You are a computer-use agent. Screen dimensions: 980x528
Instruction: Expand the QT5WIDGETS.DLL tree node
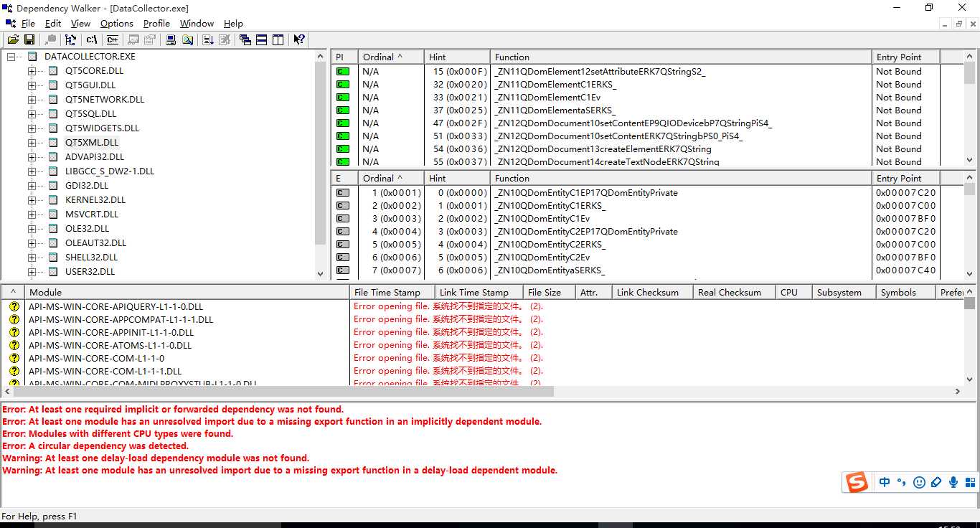32,128
